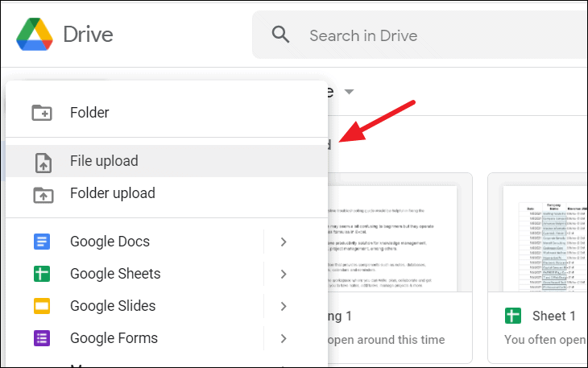
Task: Focus the Search in Drive field
Action: coord(420,35)
